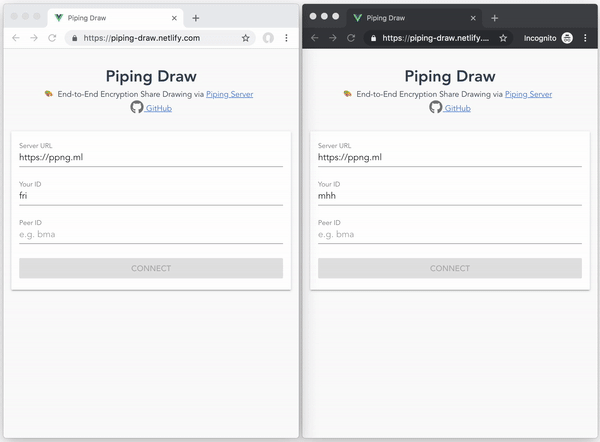
Task: Bookmark page with star in left window
Action: [x=245, y=38]
